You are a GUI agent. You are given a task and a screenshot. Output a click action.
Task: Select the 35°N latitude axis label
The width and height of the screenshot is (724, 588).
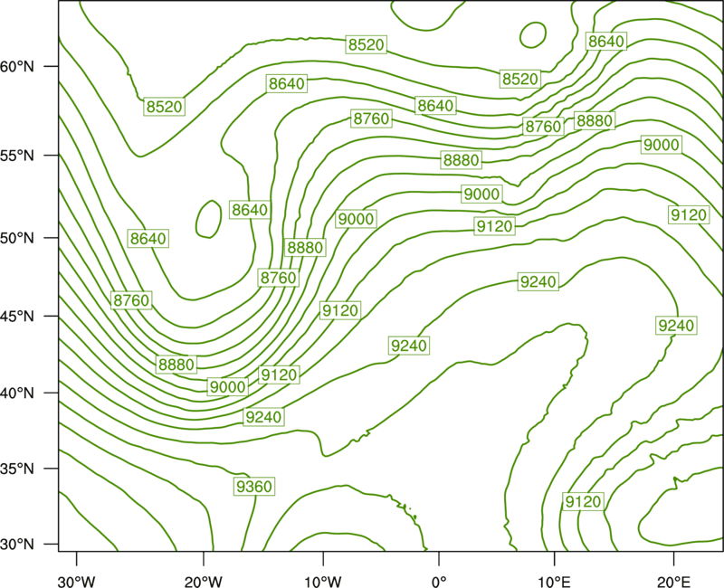click(x=17, y=469)
